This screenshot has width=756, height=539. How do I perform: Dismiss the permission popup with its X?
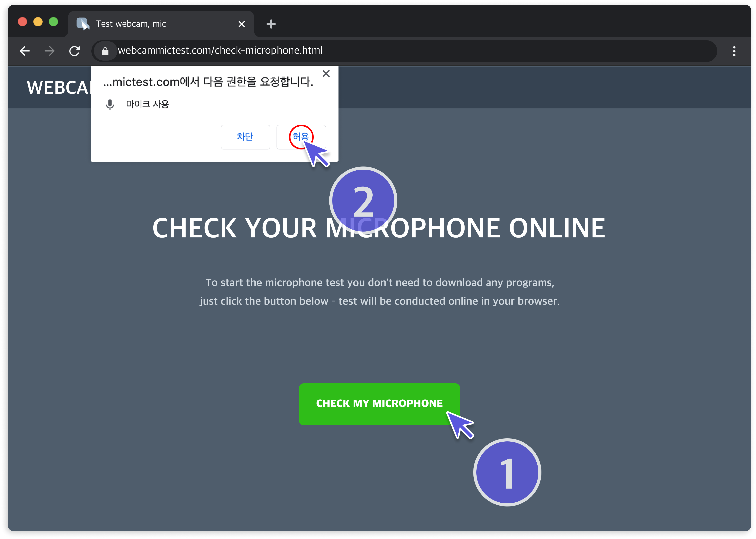pyautogui.click(x=326, y=74)
